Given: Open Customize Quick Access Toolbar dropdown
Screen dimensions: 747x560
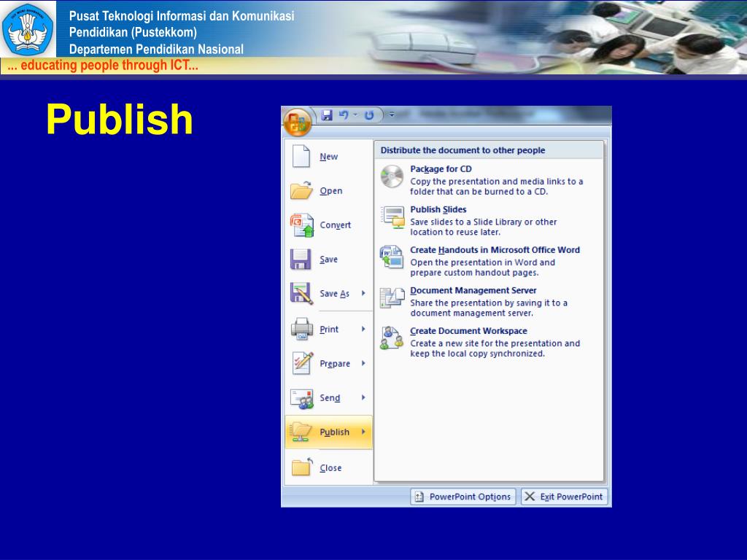Looking at the screenshot, I should pos(392,114).
